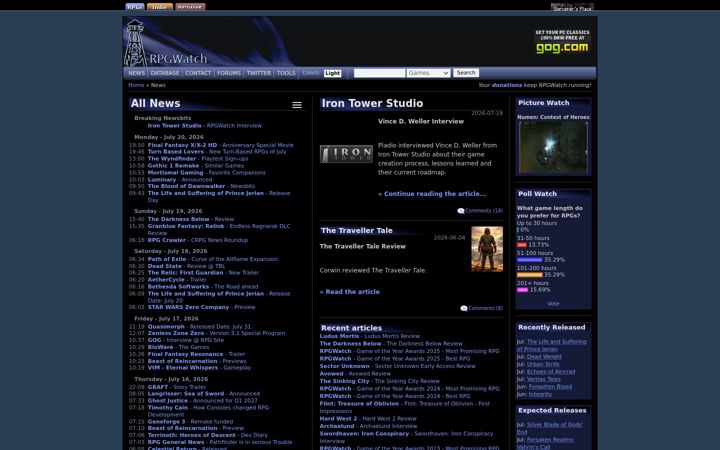Toggle the Light color theme
Screen dimensions: 720x450
(x=332, y=73)
